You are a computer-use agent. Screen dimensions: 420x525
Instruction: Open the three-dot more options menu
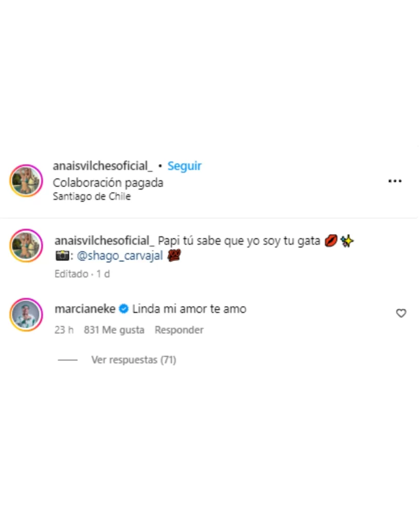click(x=395, y=181)
